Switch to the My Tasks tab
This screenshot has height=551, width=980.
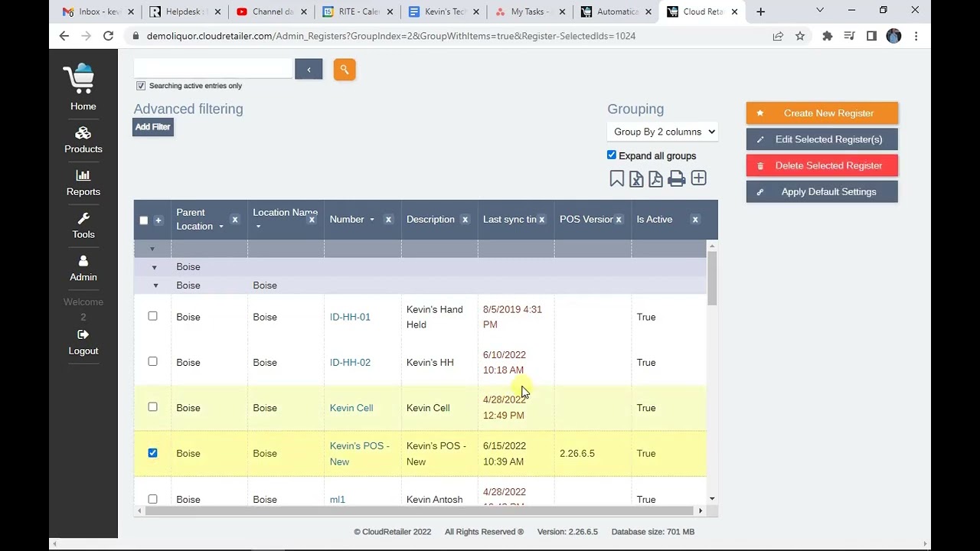point(531,11)
